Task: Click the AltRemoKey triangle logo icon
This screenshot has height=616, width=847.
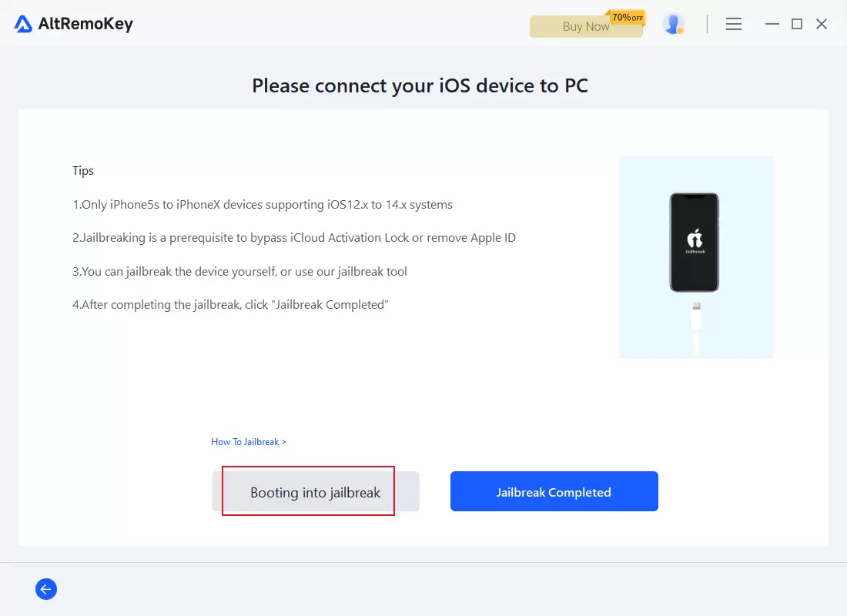Action: [x=23, y=24]
